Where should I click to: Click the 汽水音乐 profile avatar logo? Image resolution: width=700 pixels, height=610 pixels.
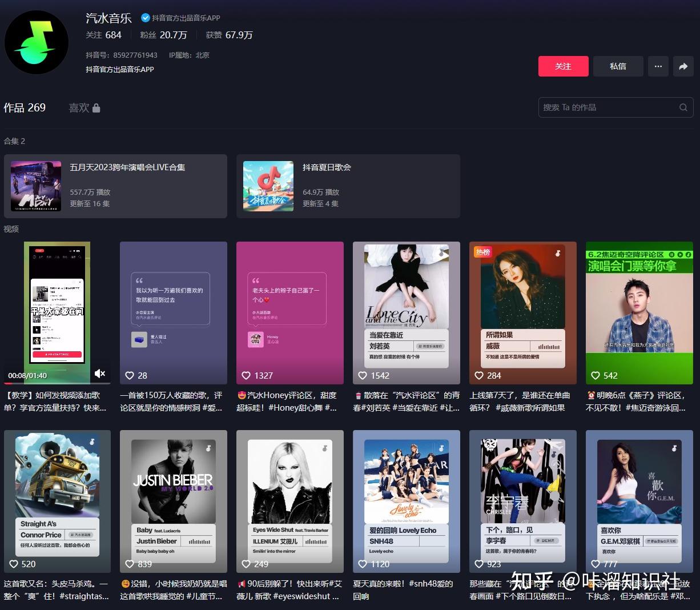point(37,42)
